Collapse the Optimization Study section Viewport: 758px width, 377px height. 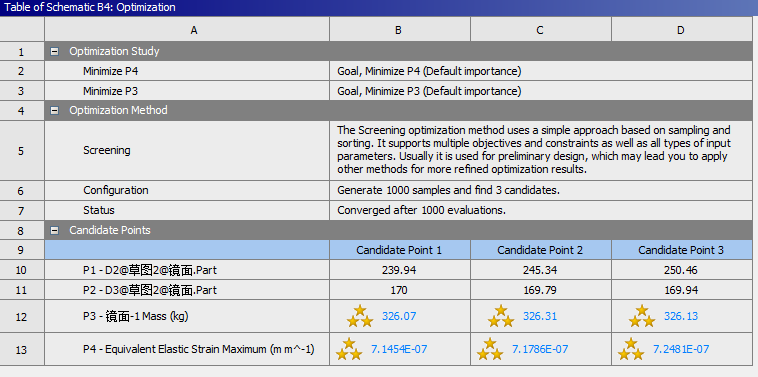tap(55, 51)
